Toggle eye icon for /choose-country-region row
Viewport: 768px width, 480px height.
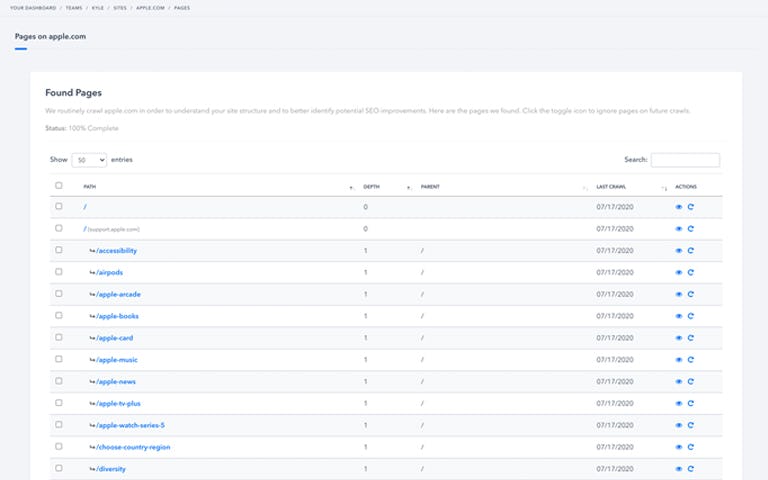(679, 447)
